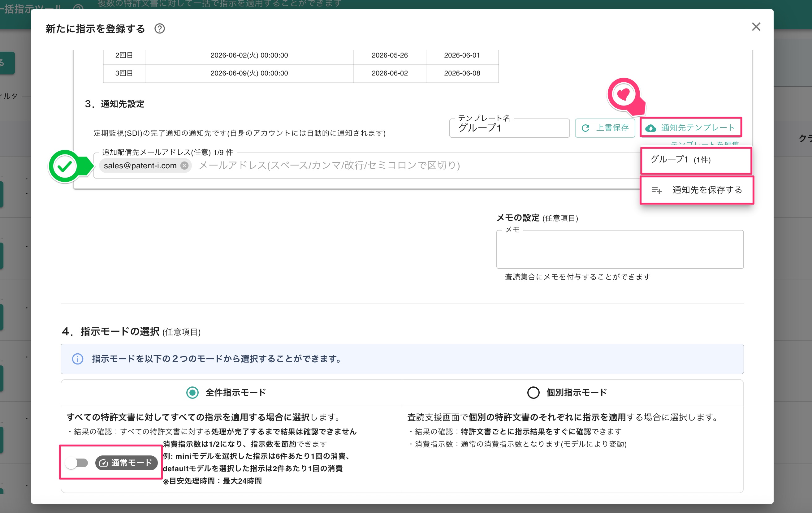812x513 pixels.
Task: Click the 2026-06-08 date cell
Action: coord(462,73)
